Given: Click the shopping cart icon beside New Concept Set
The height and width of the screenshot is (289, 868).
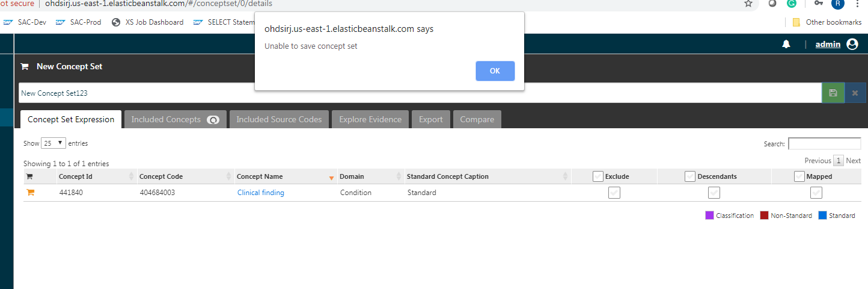Looking at the screenshot, I should click(x=25, y=66).
